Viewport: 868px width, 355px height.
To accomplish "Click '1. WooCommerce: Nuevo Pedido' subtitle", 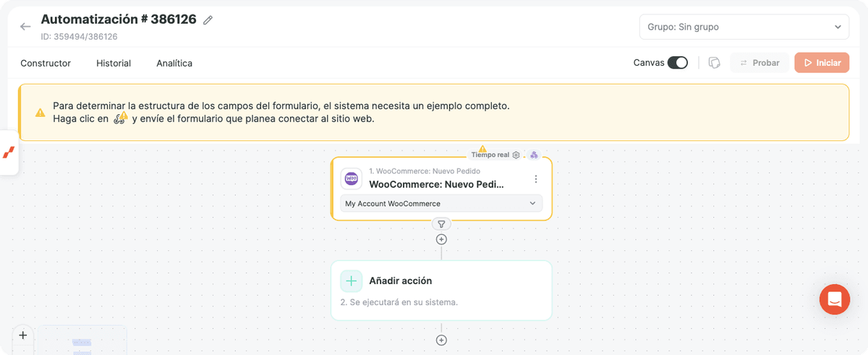I will pyautogui.click(x=425, y=171).
